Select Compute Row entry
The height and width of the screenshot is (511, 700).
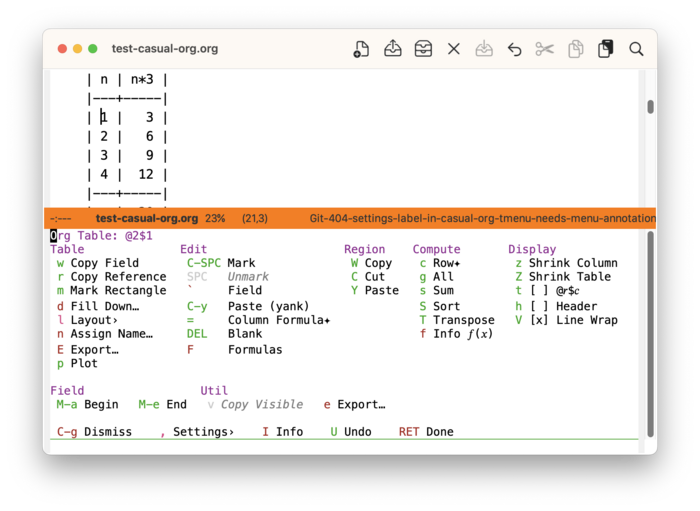click(x=440, y=263)
